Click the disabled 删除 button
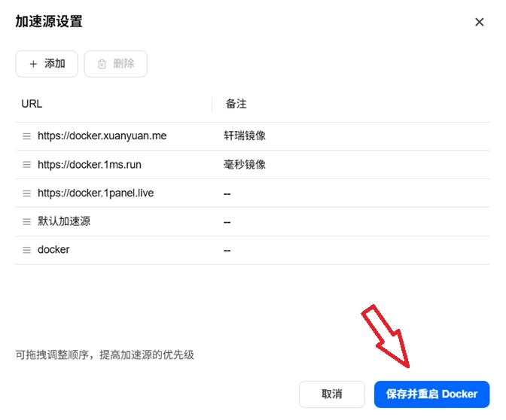 pos(115,64)
